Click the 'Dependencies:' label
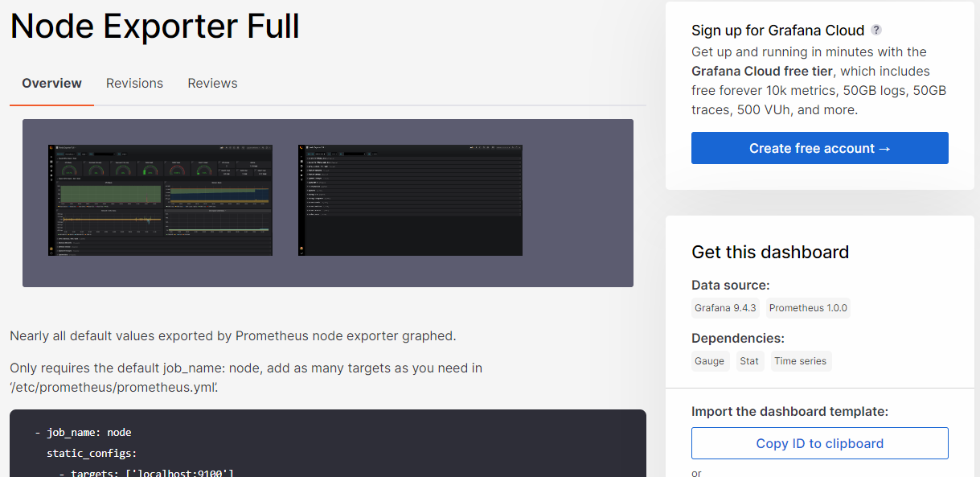 tap(738, 338)
